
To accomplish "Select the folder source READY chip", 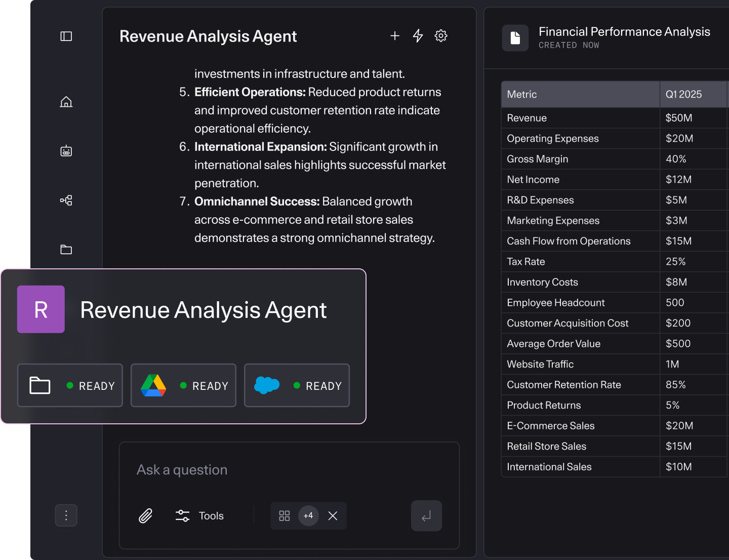I will [x=70, y=385].
